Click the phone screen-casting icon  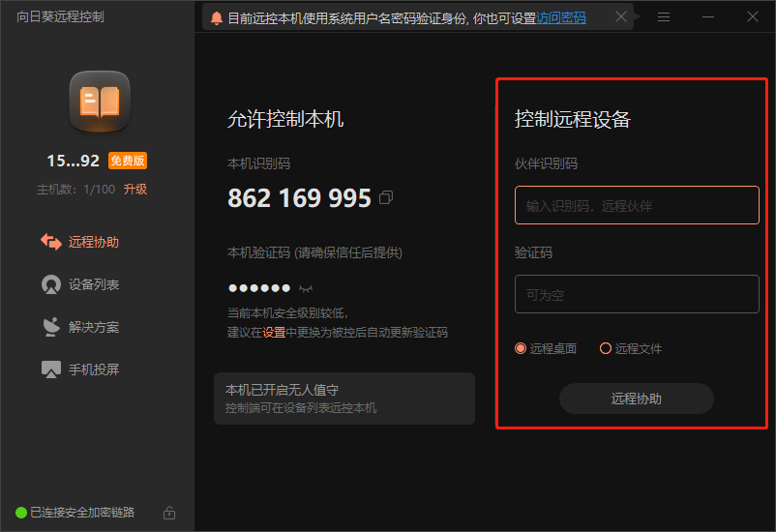pyautogui.click(x=51, y=369)
